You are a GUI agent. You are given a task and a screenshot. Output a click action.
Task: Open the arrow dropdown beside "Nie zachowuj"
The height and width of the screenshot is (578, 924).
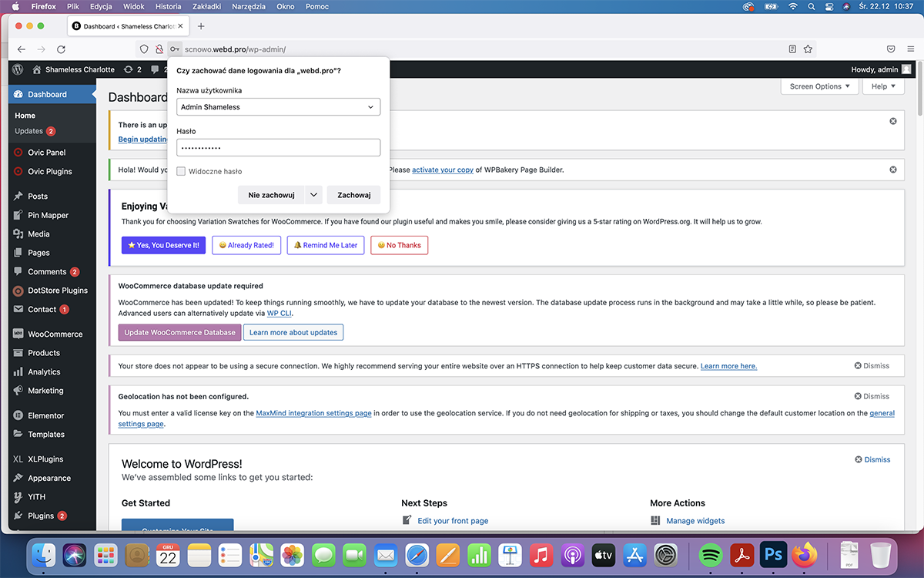coord(313,195)
